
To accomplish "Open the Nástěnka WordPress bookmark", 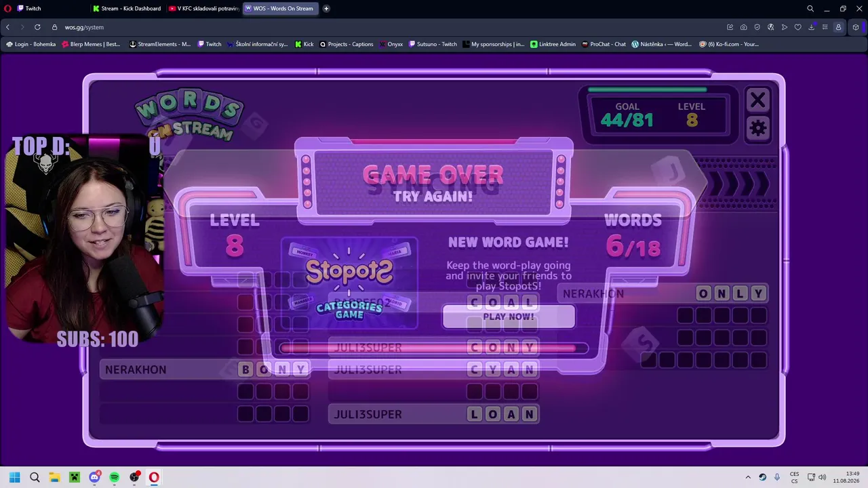I will 662,44.
